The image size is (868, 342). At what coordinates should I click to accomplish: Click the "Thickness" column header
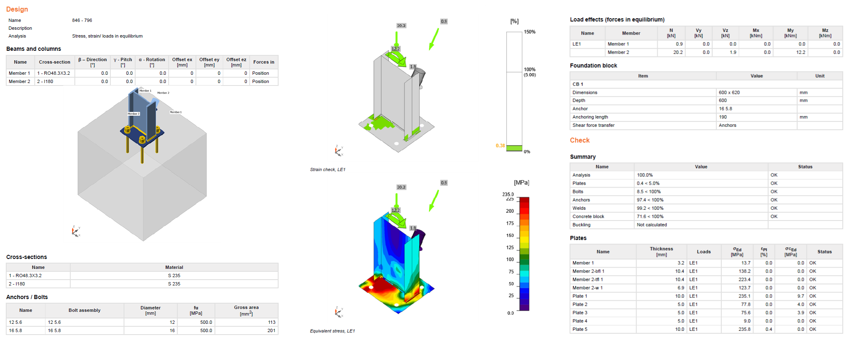[661, 252]
